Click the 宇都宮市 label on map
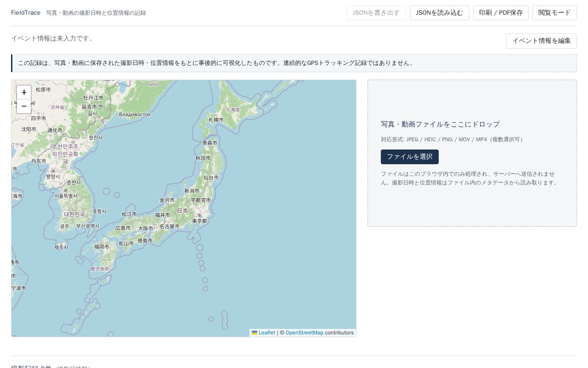This screenshot has height=368, width=588. coord(201,200)
